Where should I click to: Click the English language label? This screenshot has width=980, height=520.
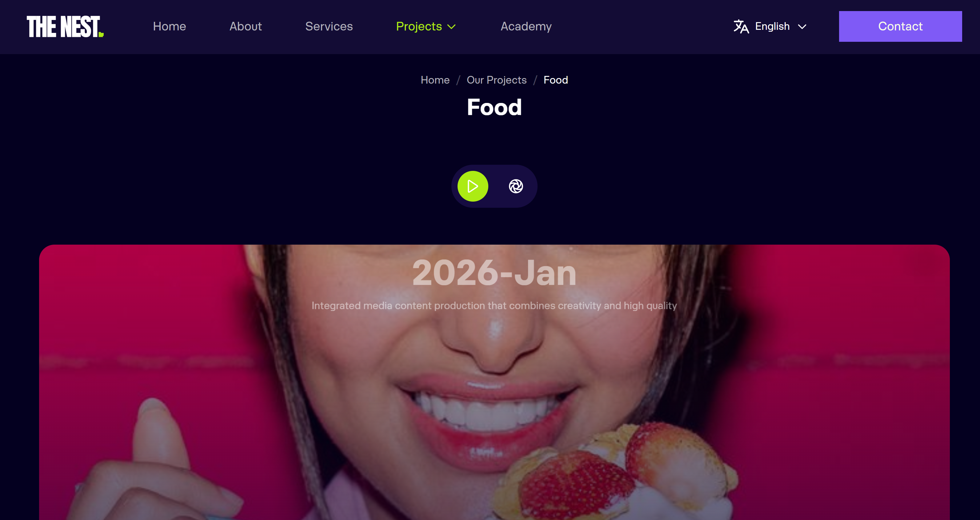[772, 26]
